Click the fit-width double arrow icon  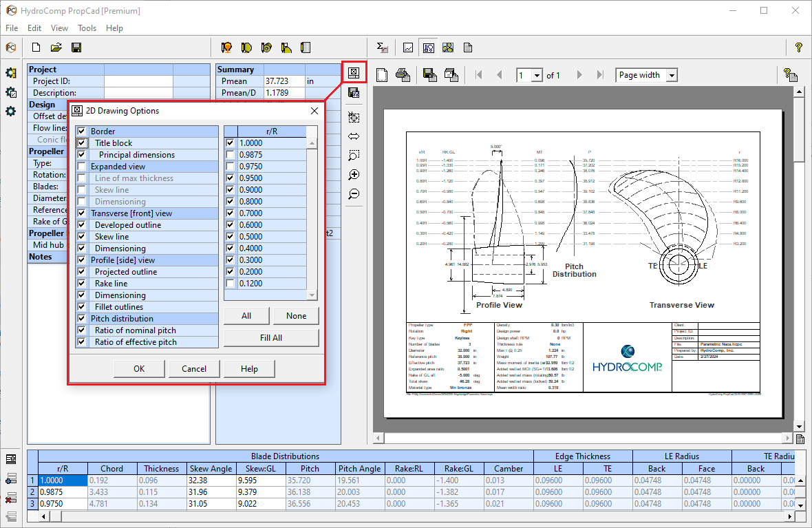354,136
